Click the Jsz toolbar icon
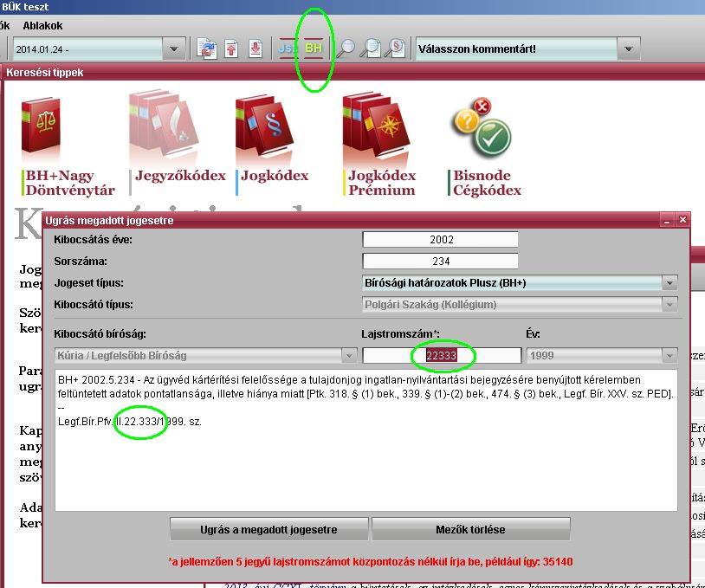Image resolution: width=705 pixels, height=588 pixels. pyautogui.click(x=287, y=48)
